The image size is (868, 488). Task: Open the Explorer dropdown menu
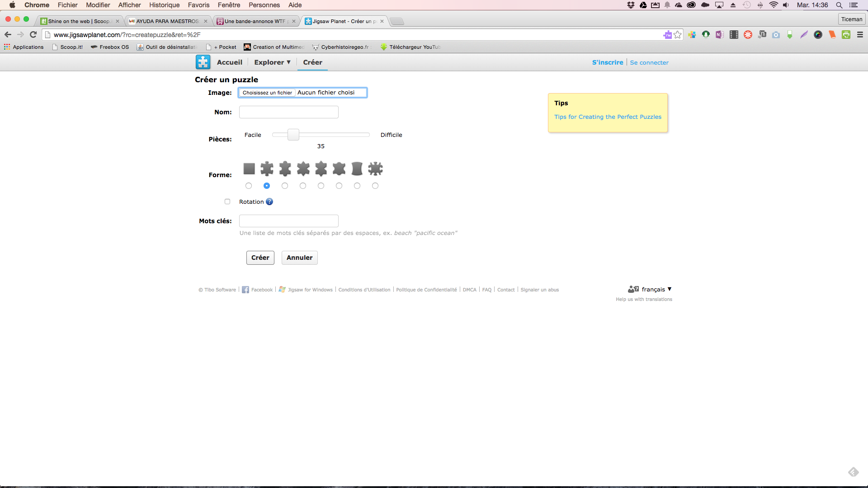coord(272,62)
